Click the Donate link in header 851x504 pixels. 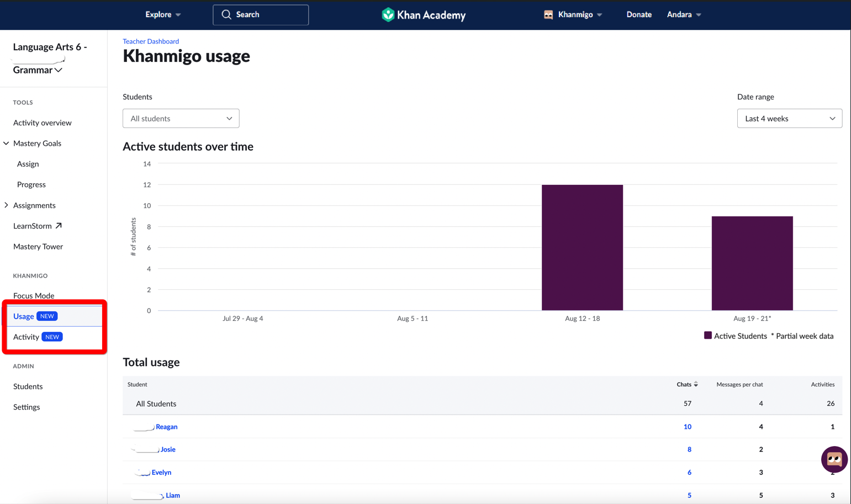[x=639, y=15]
